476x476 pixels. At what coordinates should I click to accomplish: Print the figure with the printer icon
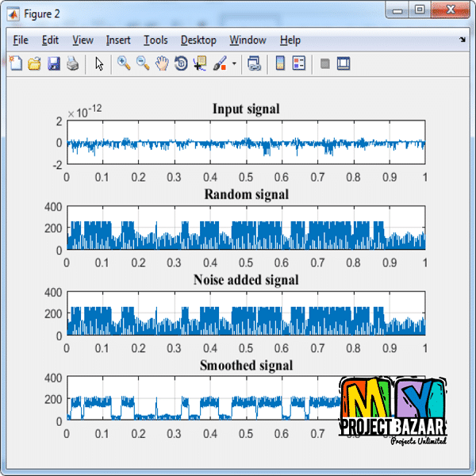pos(73,63)
